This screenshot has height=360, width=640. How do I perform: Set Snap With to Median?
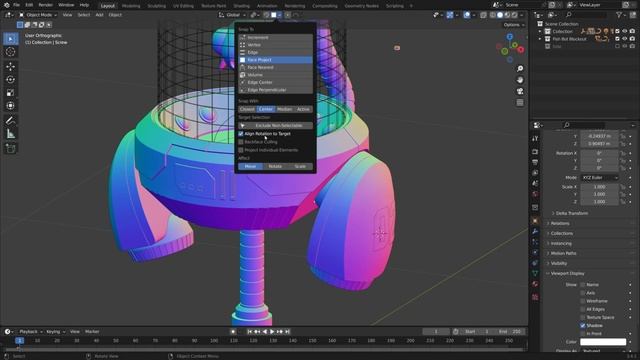(284, 109)
